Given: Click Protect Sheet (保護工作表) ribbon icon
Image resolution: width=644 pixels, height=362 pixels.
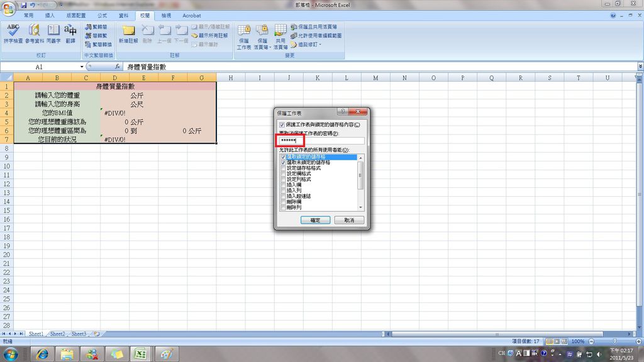Looking at the screenshot, I should pyautogui.click(x=244, y=37).
